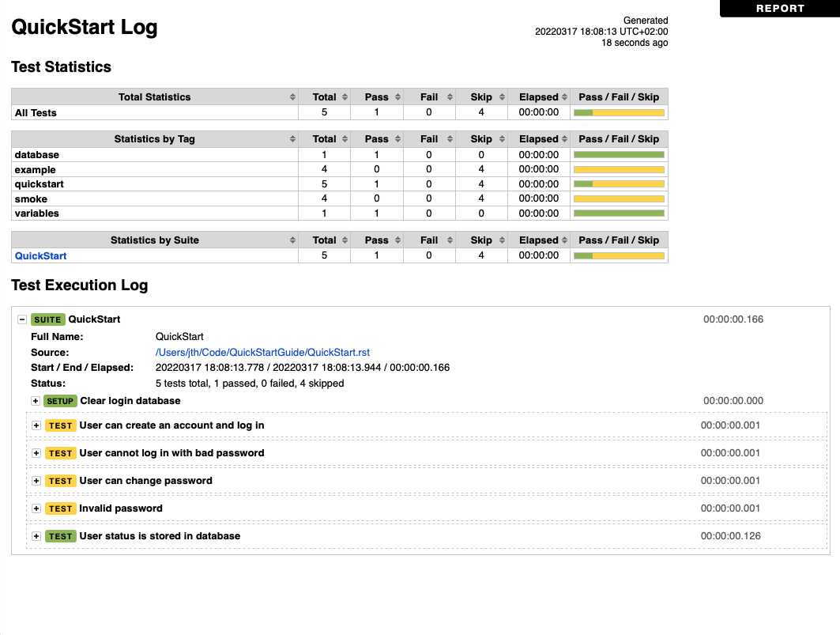
Task: Click the green TEST badge for User can change password
Action: coord(61,481)
